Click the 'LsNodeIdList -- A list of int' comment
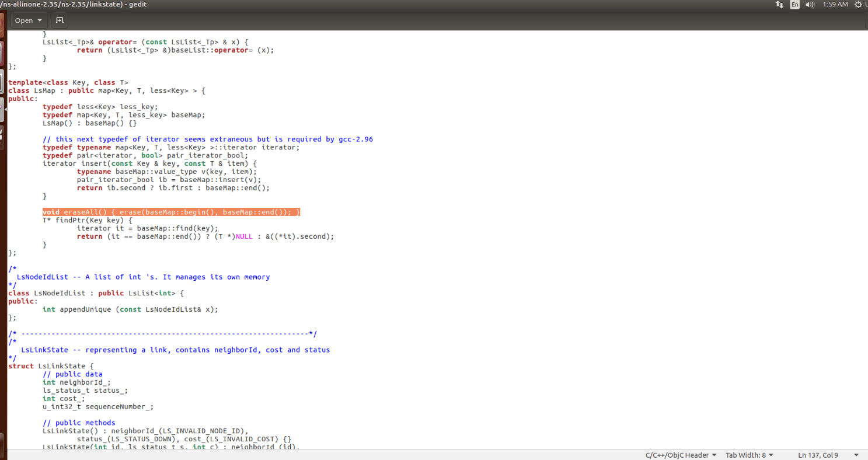Viewport: 868px width, 460px height. click(x=144, y=277)
